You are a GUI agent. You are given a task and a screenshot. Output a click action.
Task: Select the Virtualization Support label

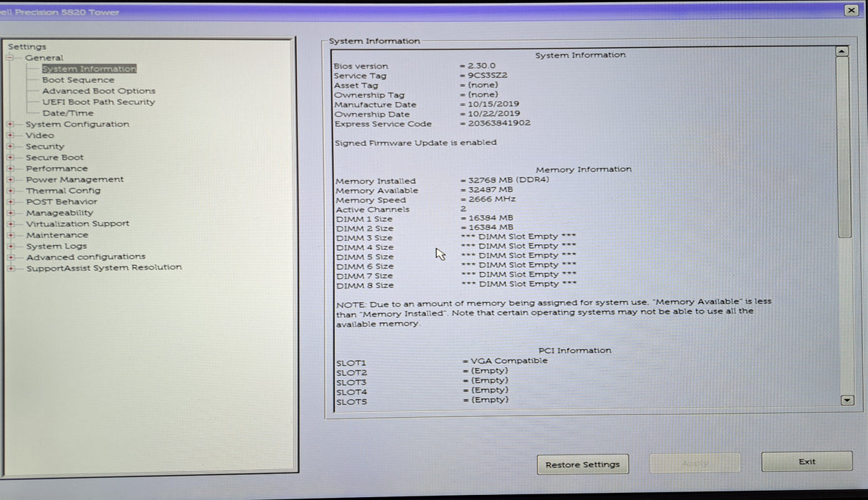coord(78,224)
